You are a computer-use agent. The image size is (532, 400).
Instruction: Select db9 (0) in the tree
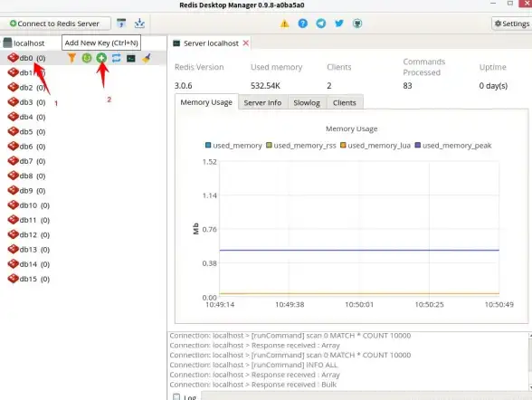click(33, 191)
